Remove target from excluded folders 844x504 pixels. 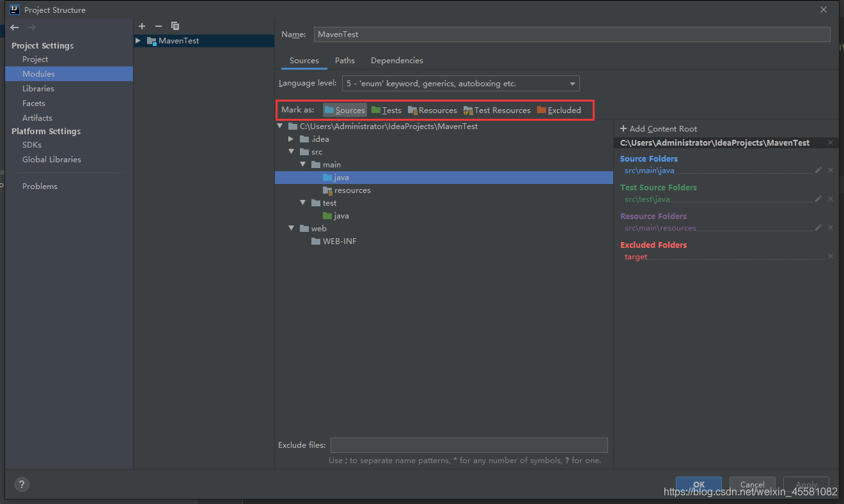(x=831, y=256)
